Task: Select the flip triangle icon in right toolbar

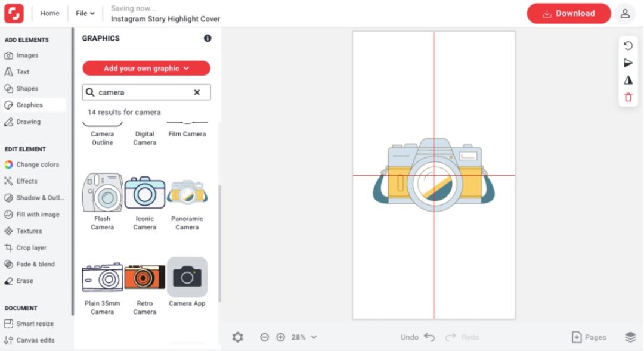Action: point(628,80)
